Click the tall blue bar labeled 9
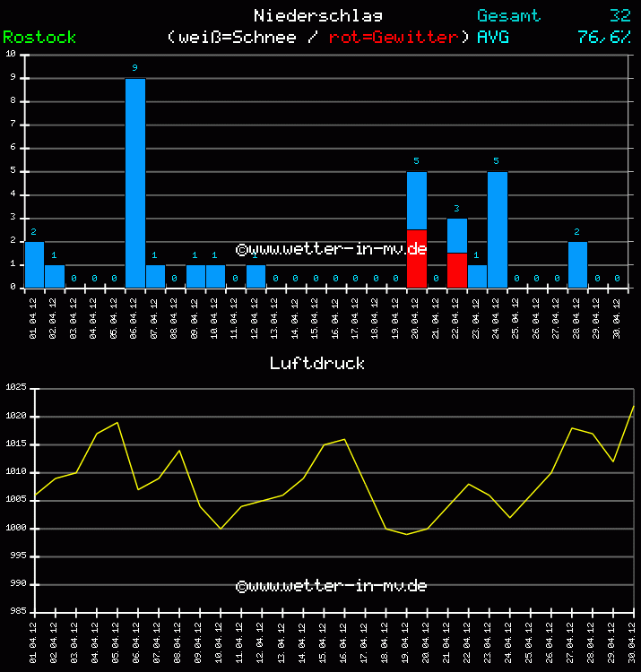 [x=135, y=183]
